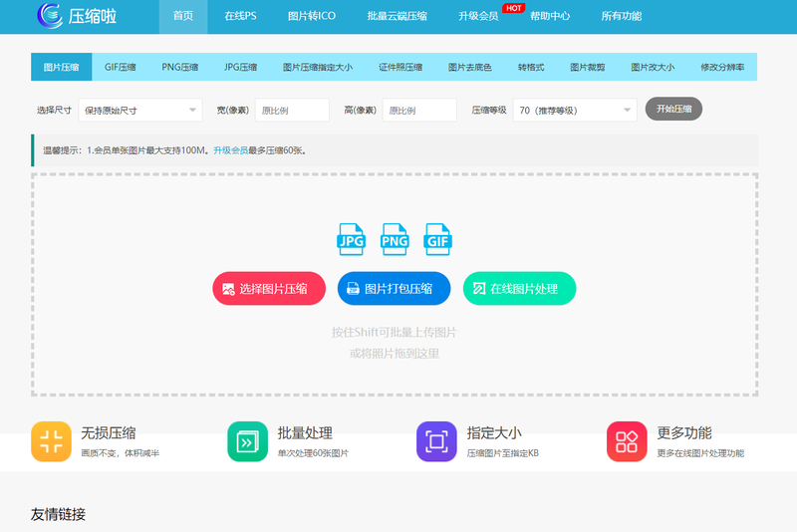Click the 按住Shift可批量上传图片 hint text

click(x=395, y=333)
